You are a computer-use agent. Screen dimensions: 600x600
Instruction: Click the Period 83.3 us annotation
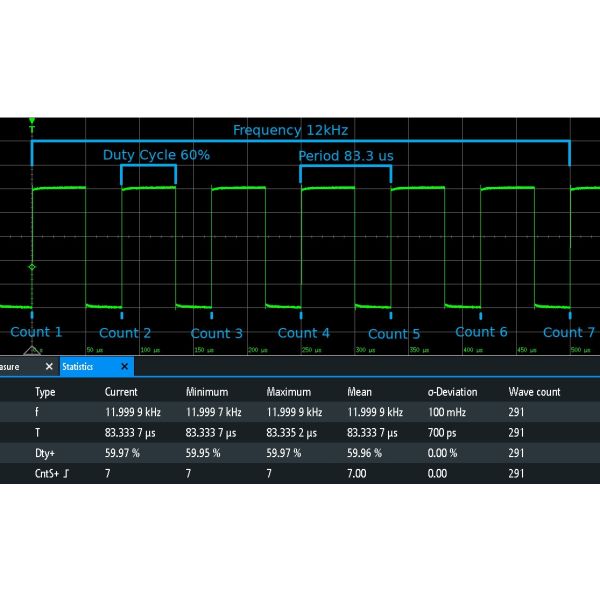346,156
